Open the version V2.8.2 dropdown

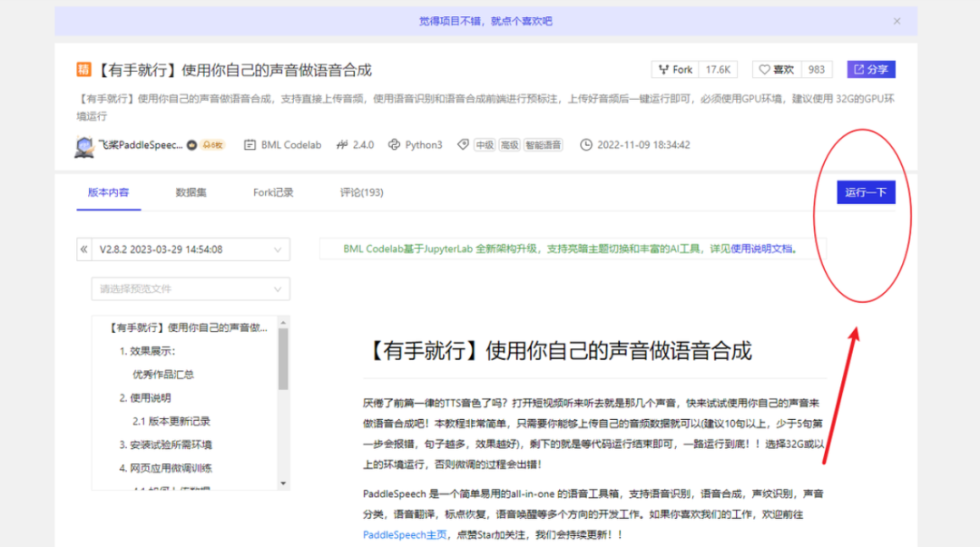pyautogui.click(x=191, y=249)
